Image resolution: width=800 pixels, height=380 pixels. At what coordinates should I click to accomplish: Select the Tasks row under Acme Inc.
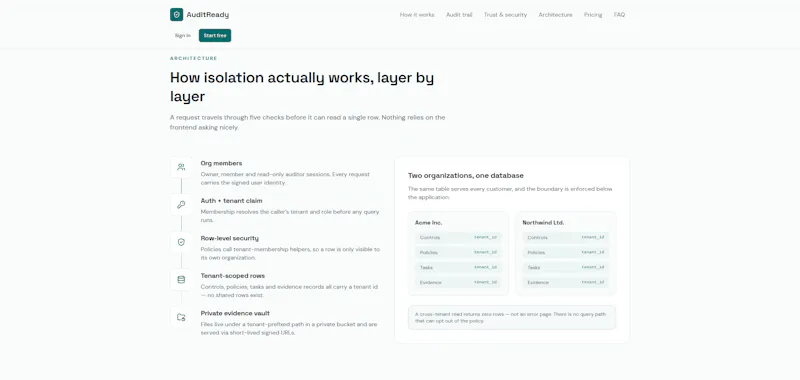458,267
